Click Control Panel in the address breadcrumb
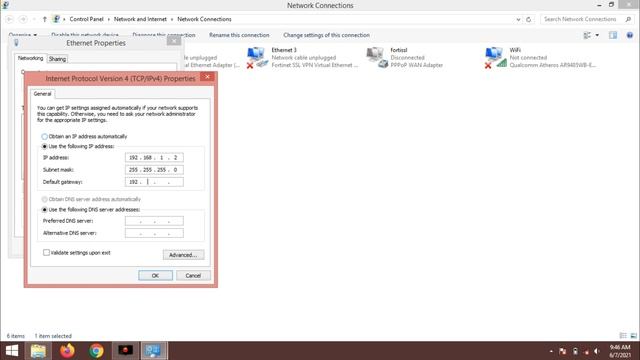This screenshot has height=360, width=640. [87, 19]
